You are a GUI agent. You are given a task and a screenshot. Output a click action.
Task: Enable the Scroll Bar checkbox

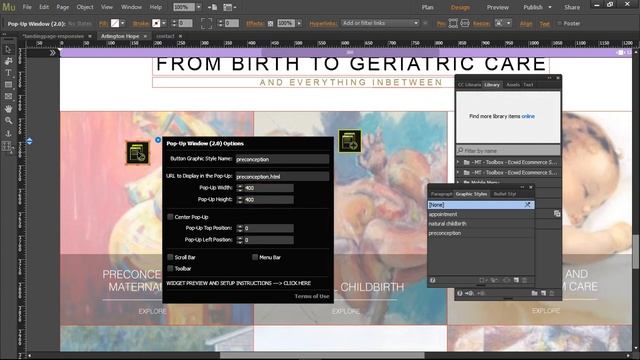coord(170,257)
